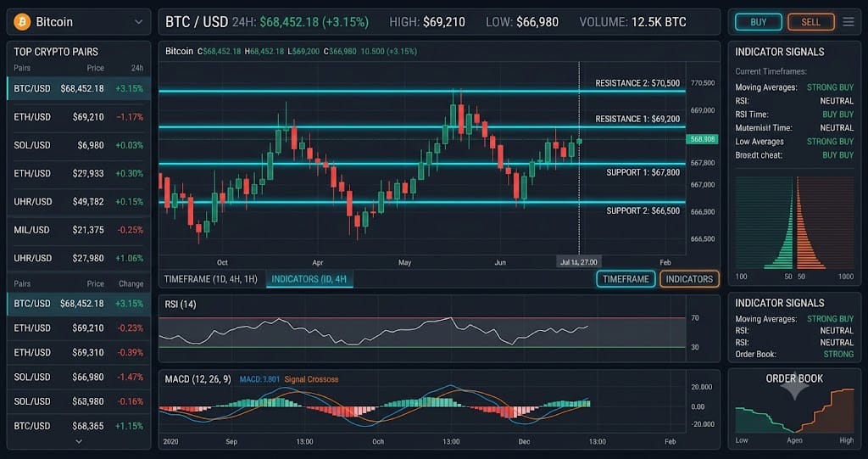
Task: Click the 24h column header
Action: [x=137, y=68]
